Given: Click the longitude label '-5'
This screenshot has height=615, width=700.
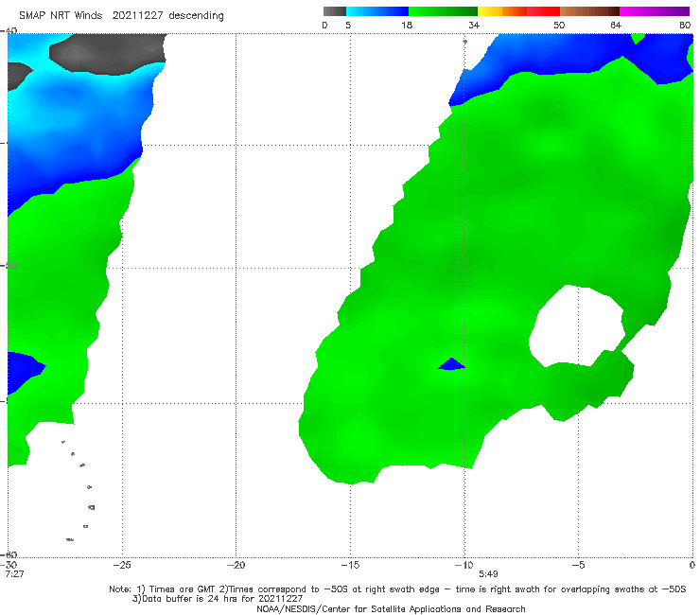Looking at the screenshot, I should [x=578, y=565].
